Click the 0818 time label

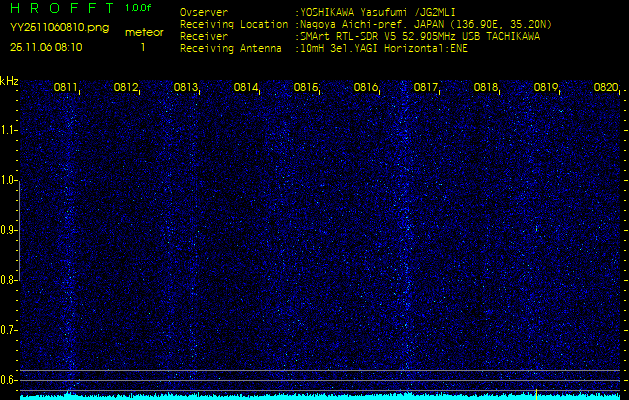[486, 87]
